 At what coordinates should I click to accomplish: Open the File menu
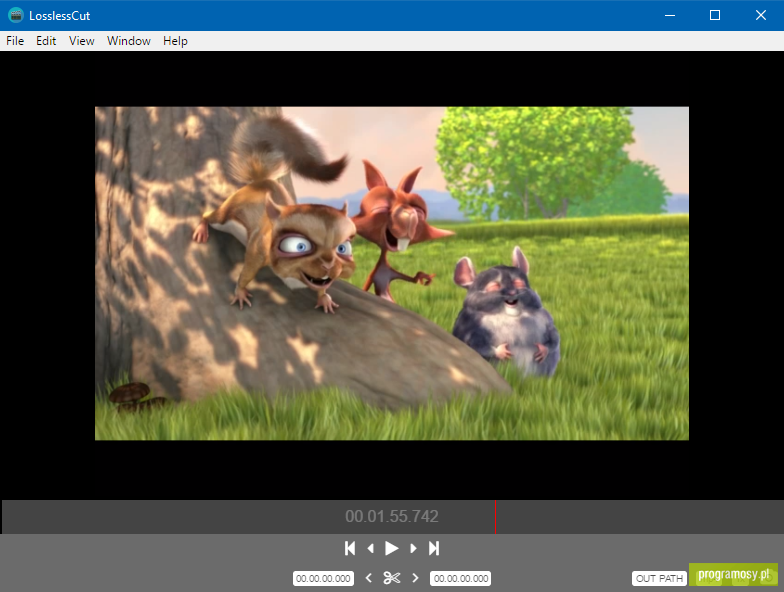pos(15,41)
